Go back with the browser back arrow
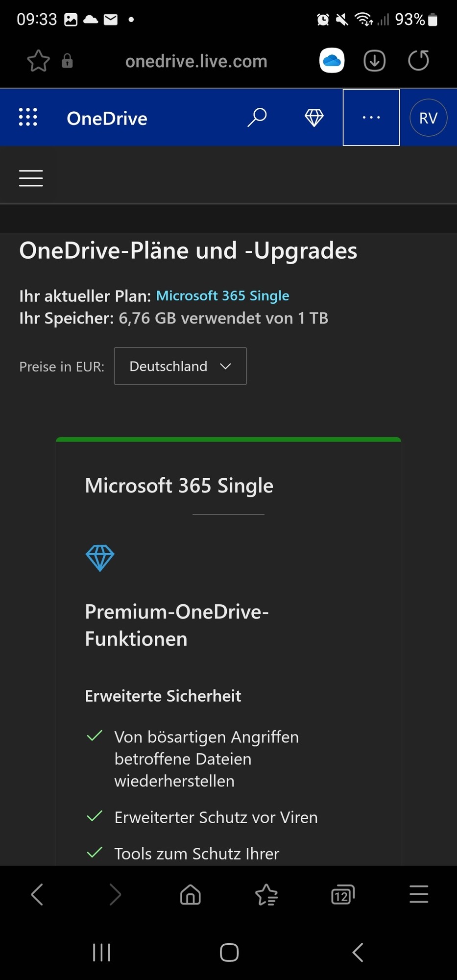This screenshot has width=457, height=980. [37, 895]
